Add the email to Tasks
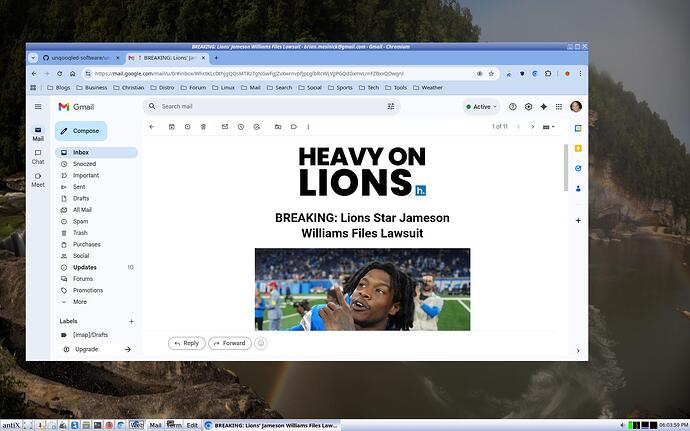Viewport: 690px width, 431px height. [257, 127]
